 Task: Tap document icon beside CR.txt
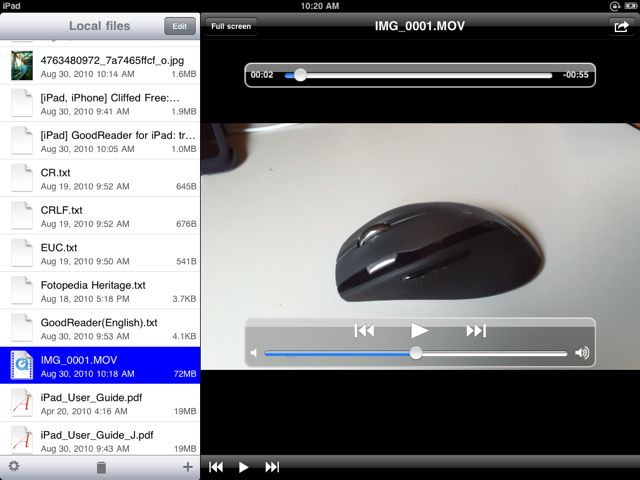point(22,178)
